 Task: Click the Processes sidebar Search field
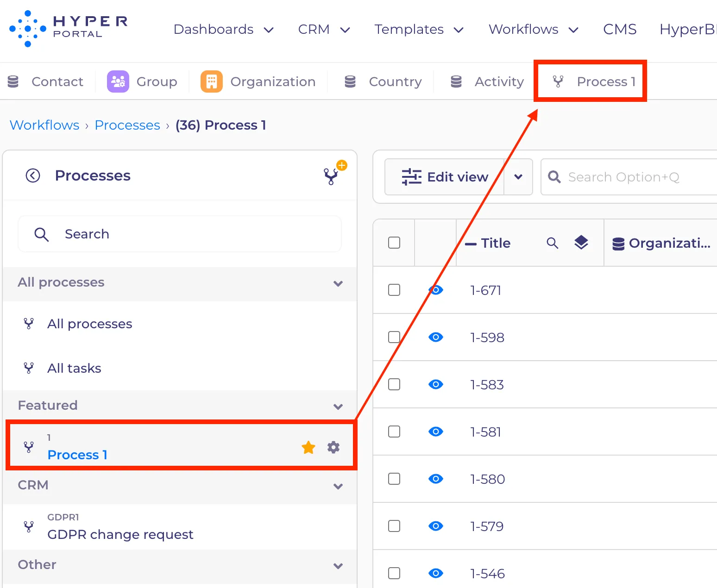tap(180, 234)
